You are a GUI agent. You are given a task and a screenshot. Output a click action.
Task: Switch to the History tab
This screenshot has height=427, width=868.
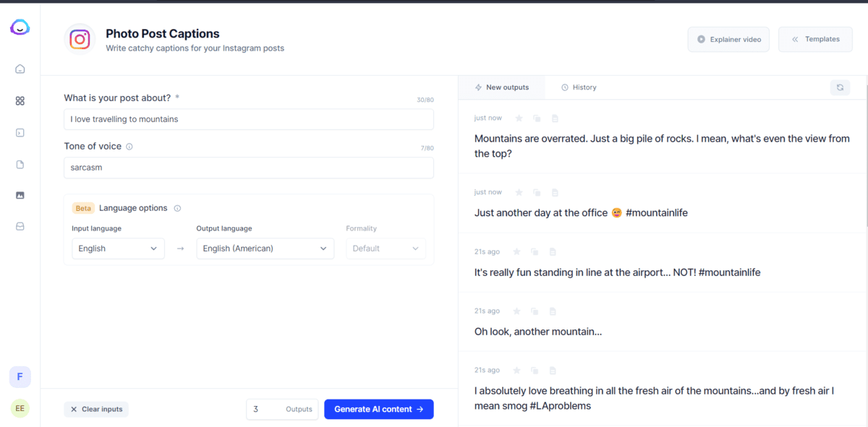(579, 87)
